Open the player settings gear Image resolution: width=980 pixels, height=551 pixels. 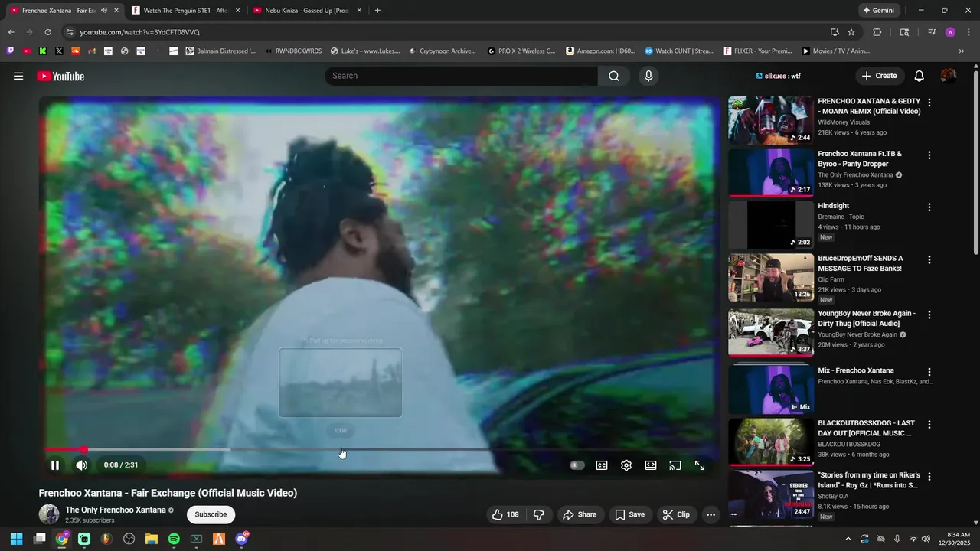coord(626,465)
